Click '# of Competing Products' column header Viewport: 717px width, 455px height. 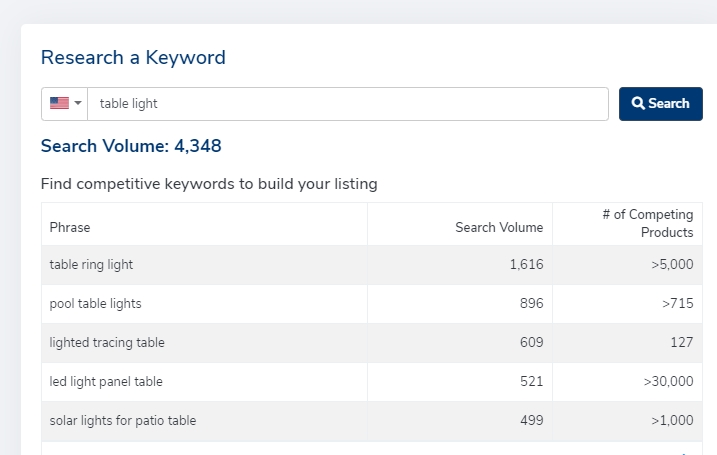click(647, 223)
